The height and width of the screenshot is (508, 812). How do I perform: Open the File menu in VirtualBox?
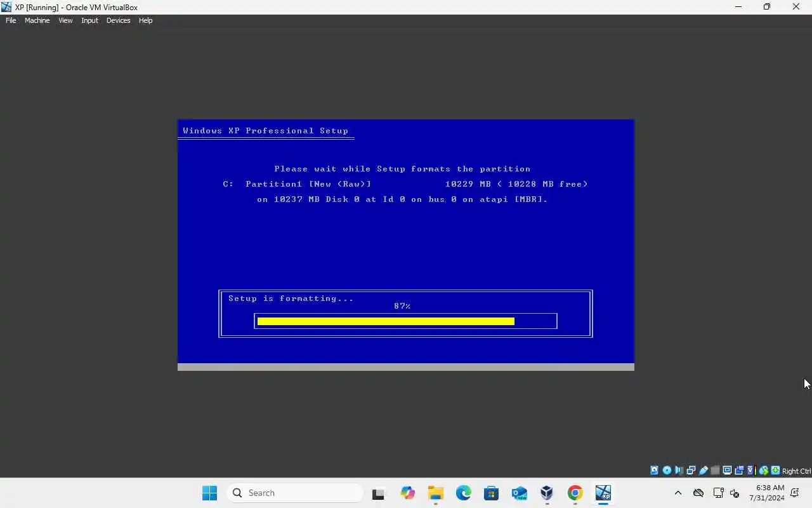click(11, 20)
